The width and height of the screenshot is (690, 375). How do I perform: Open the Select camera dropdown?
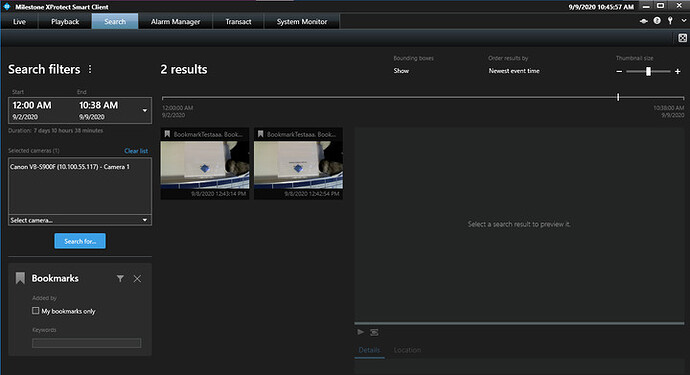(80, 220)
